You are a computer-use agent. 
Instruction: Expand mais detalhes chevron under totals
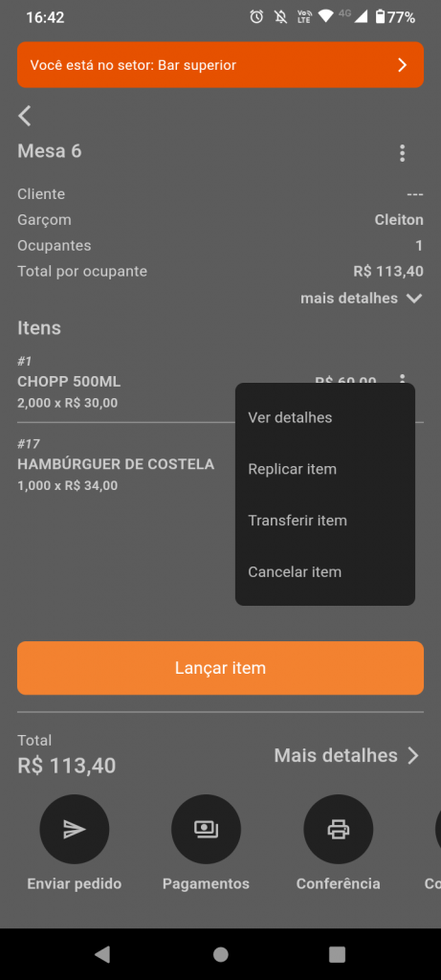tap(413, 299)
